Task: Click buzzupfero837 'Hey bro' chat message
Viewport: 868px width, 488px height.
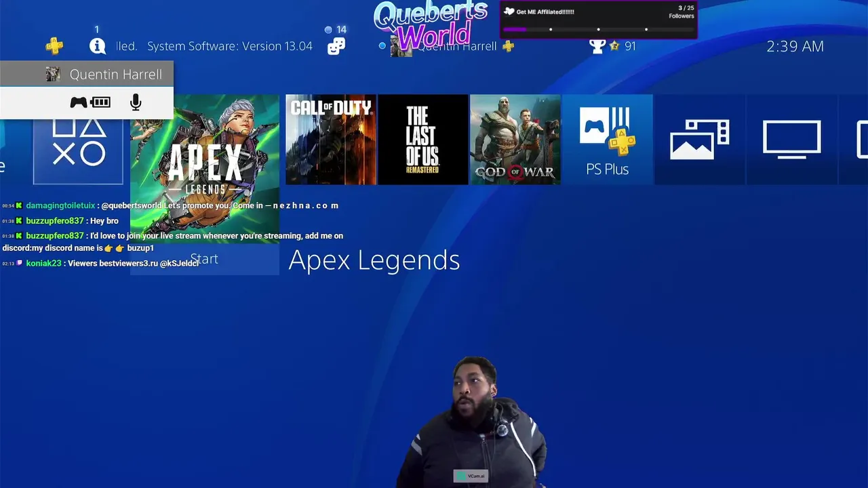Action: [x=60, y=221]
